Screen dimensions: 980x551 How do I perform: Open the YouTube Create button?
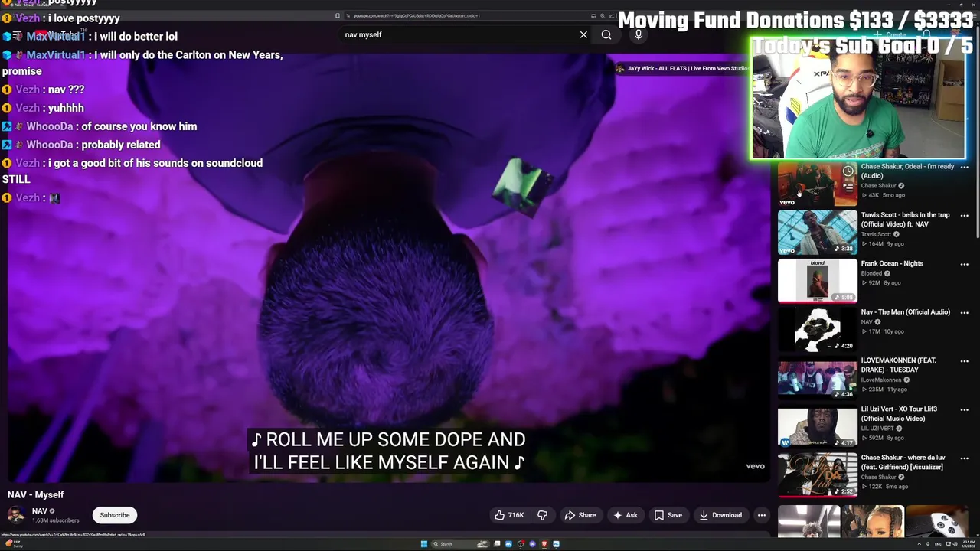click(890, 34)
